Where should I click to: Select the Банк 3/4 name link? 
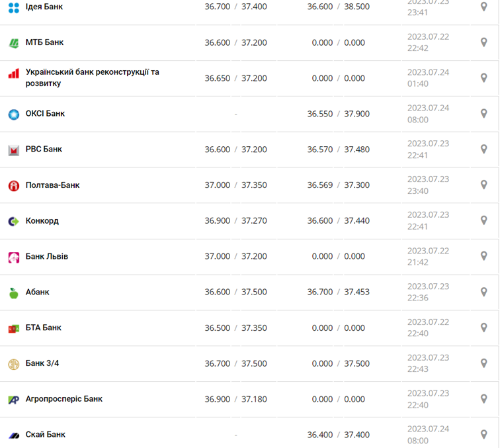(x=42, y=363)
